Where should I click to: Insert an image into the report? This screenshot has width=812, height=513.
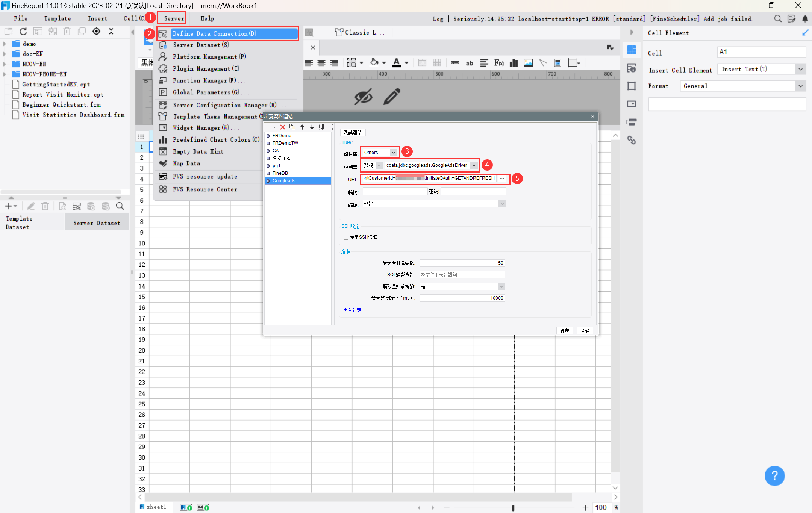coord(529,63)
